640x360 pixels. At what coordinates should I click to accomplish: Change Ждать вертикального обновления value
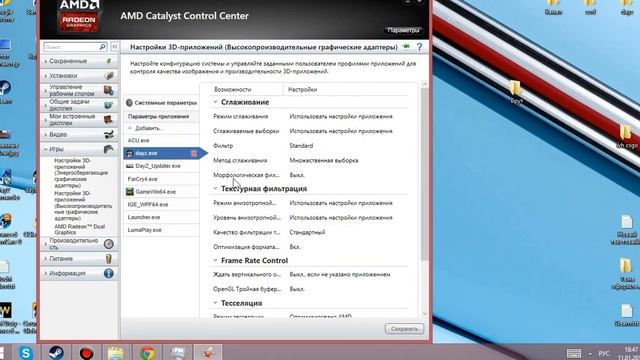point(340,274)
